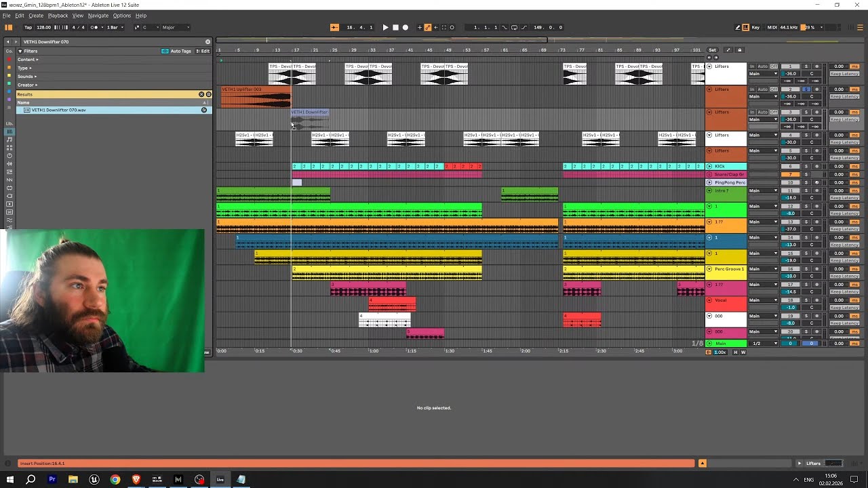The image size is (868, 488).
Task: Expand the Sounds filter group
Action: click(x=27, y=77)
